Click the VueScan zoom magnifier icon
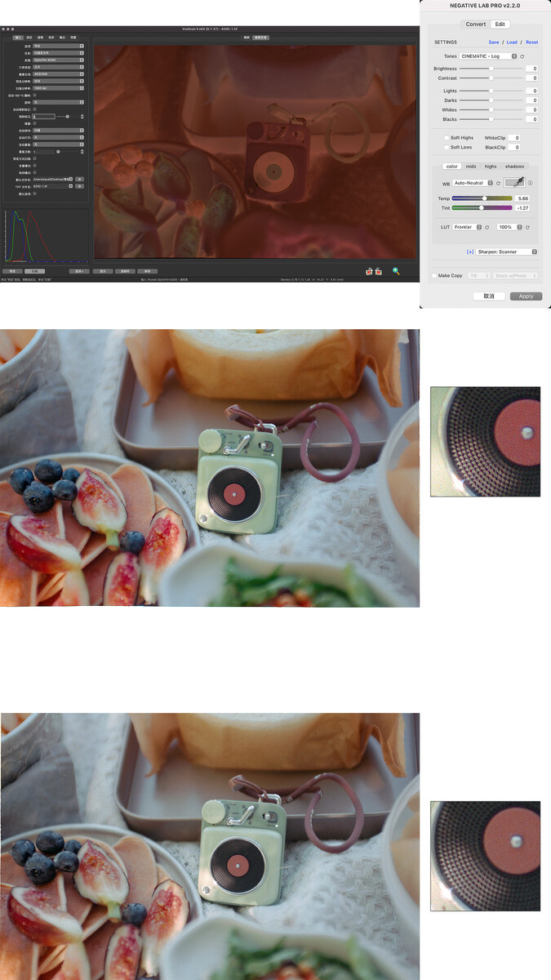This screenshot has height=980, width=551. 396,270
